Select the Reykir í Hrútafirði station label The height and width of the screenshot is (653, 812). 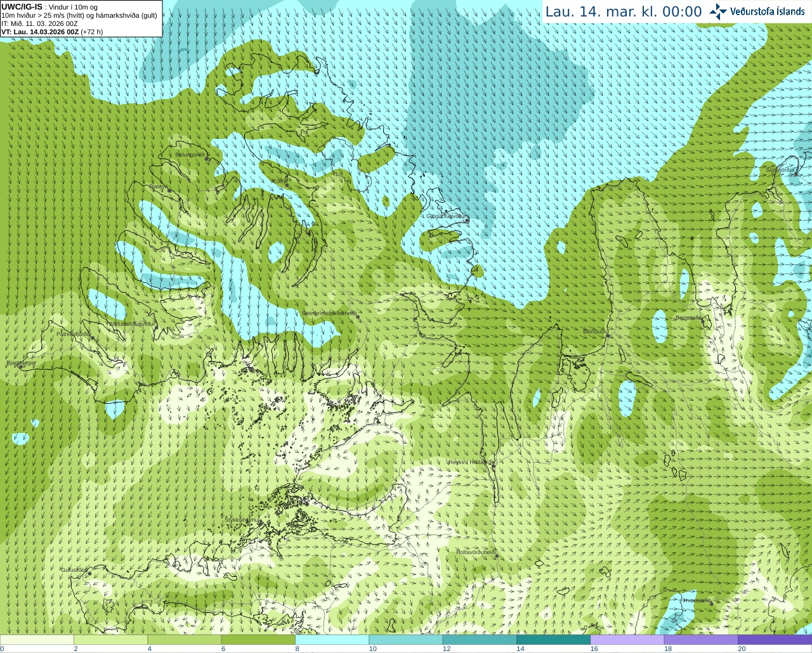471,462
